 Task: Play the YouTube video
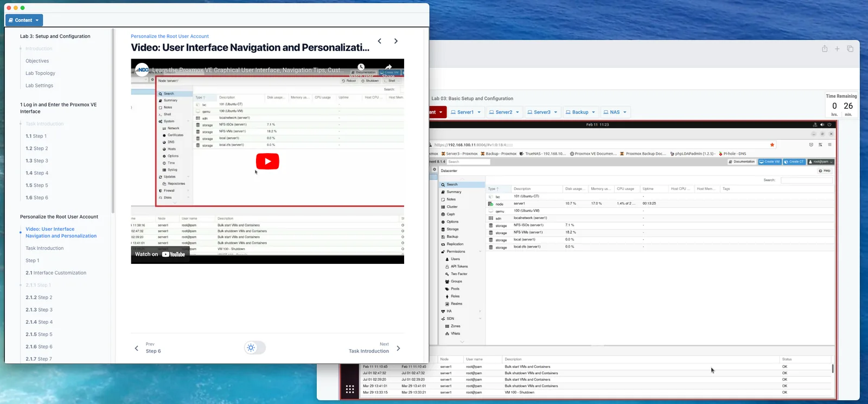[x=267, y=161]
